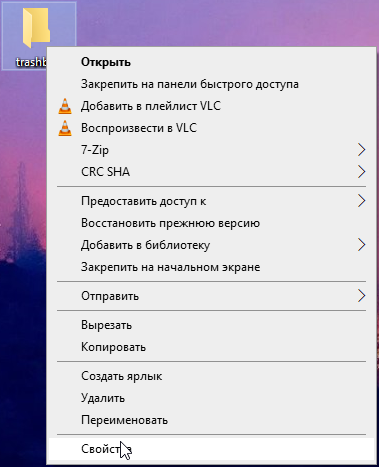The height and width of the screenshot is (467, 379).
Task: Expand the 'Предоставить доступ к' submenu arrow
Action: tap(362, 201)
